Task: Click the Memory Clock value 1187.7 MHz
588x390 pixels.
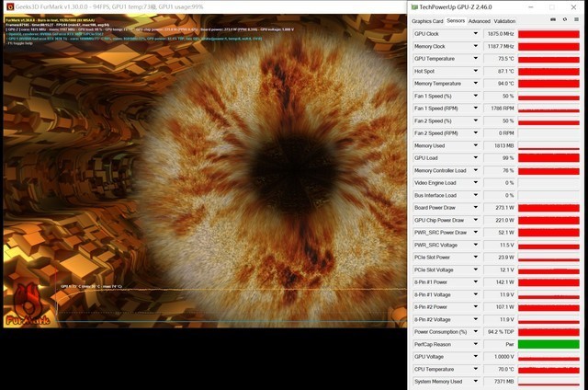Action: (x=500, y=46)
